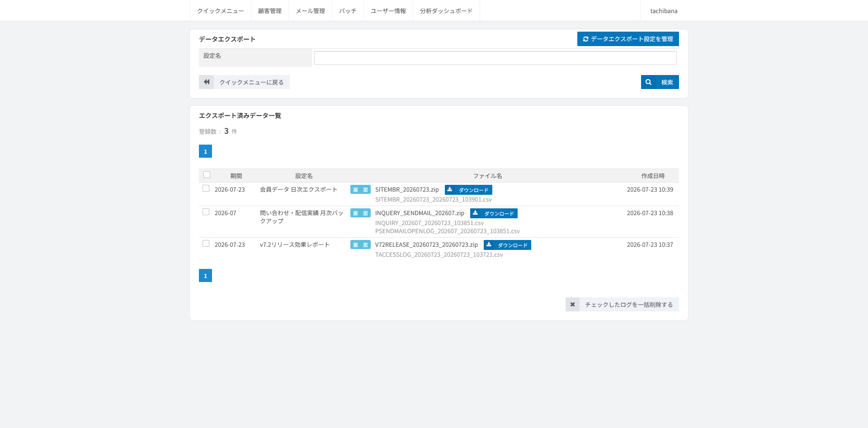Click the timestamp 2026-07-23 10:38
This screenshot has width=868, height=428.
(650, 213)
